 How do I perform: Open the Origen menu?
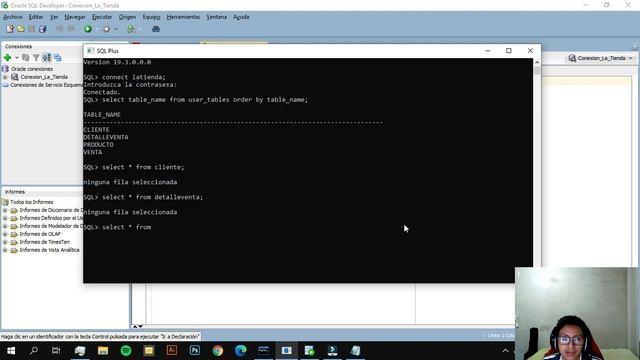[x=127, y=17]
